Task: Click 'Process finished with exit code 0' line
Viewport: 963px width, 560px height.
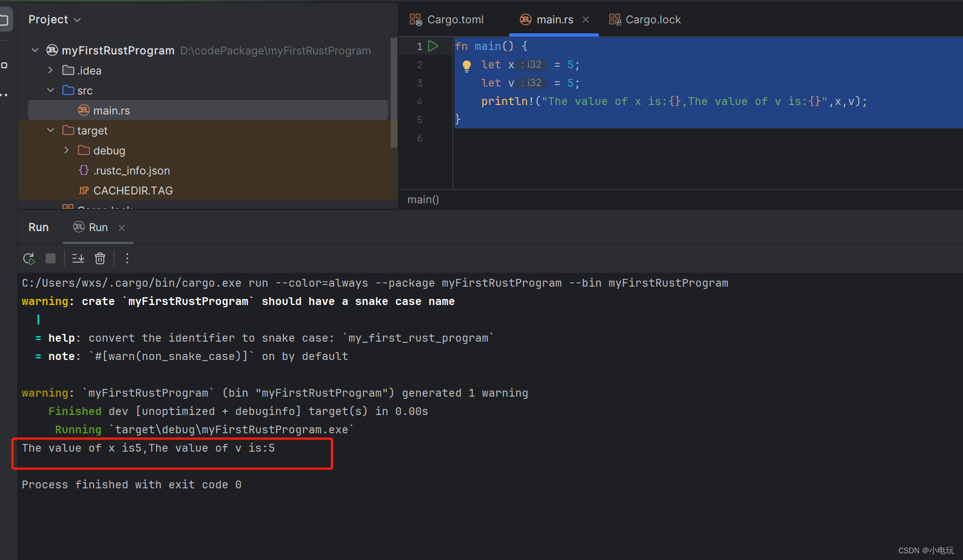Action: 132,484
